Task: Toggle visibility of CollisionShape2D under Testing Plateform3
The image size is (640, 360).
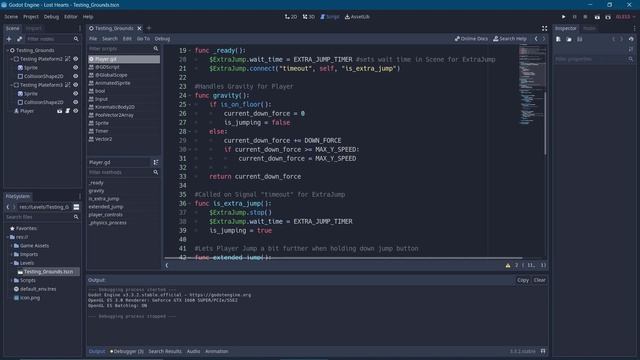Action: click(x=76, y=102)
